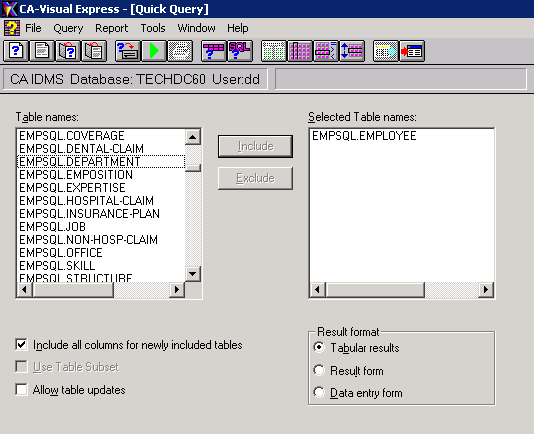Click the CA-Visual Express title bar logo
This screenshot has width=534, height=434.
pyautogui.click(x=10, y=9)
